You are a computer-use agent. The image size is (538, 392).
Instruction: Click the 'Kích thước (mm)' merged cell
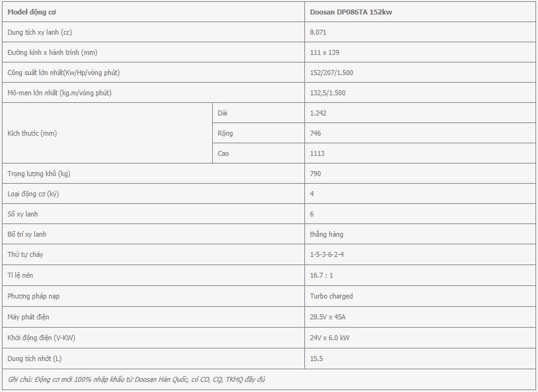(107, 133)
